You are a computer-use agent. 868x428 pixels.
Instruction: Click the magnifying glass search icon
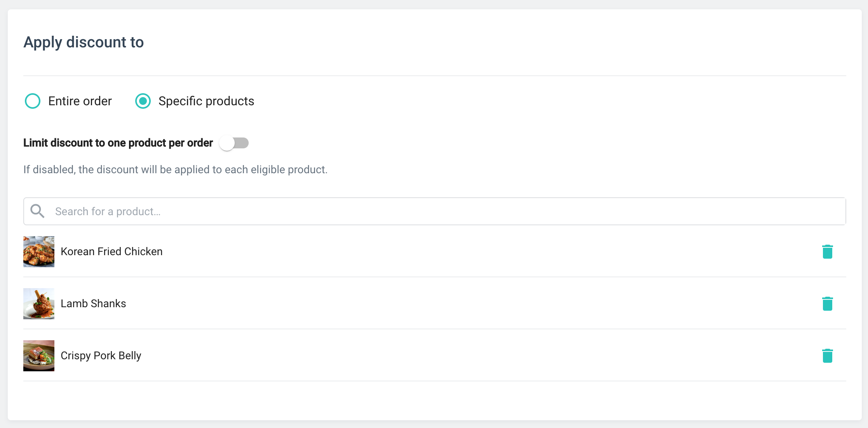37,211
